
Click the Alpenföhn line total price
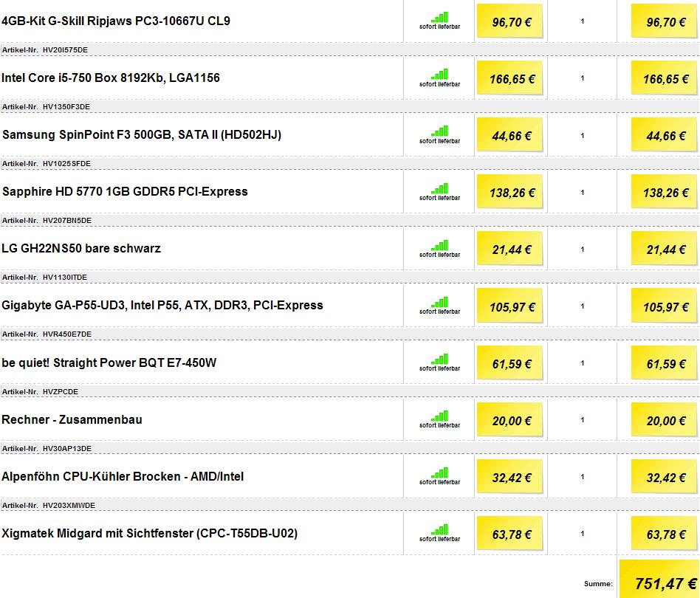point(664,477)
